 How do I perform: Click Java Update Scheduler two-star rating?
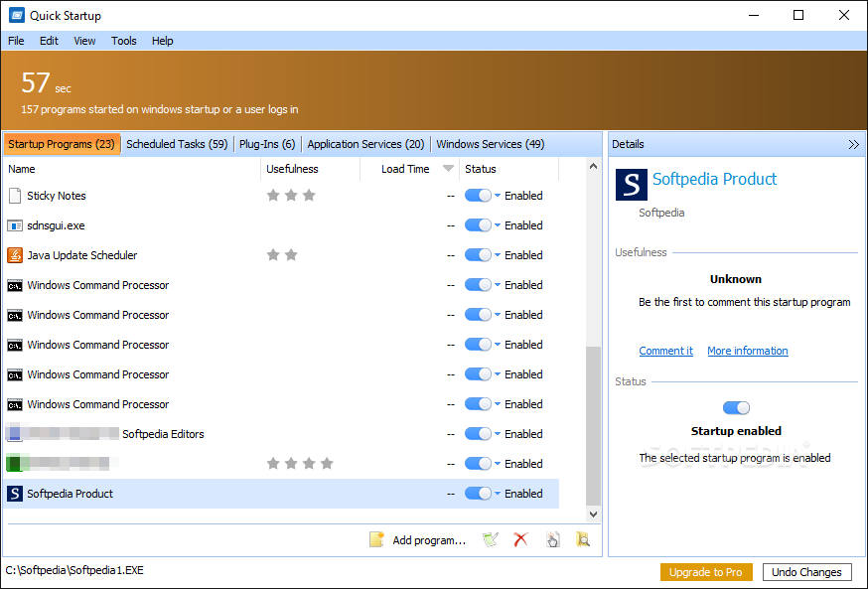[x=282, y=255]
